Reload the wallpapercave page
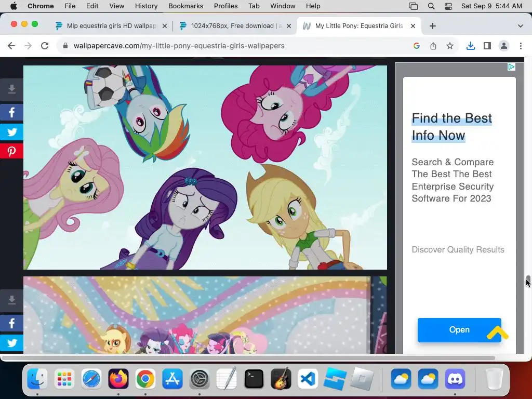The width and height of the screenshot is (532, 399). 45,46
